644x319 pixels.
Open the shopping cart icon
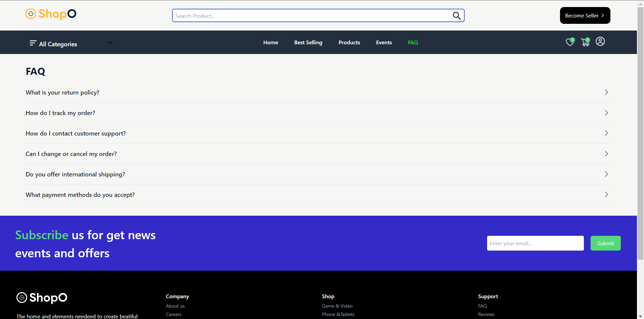[x=585, y=42]
